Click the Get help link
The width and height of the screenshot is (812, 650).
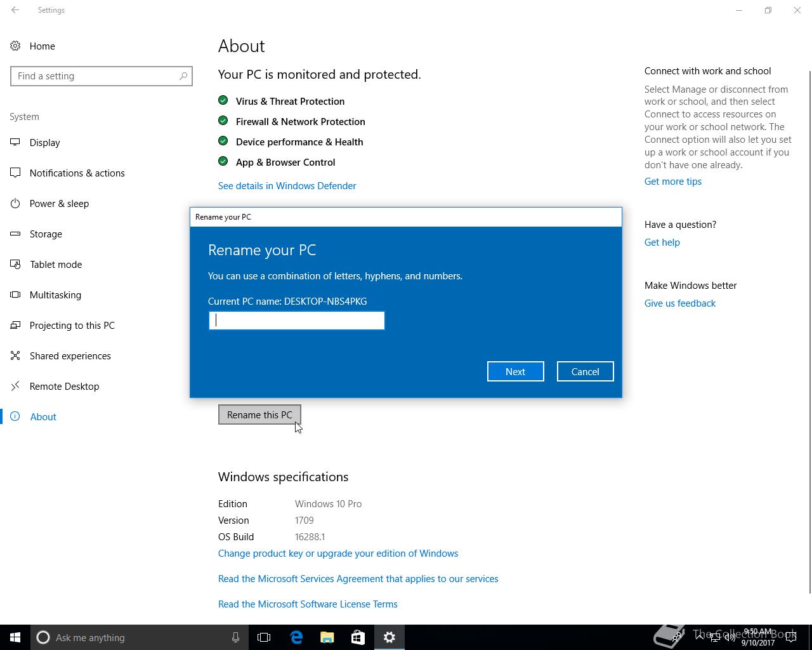[x=662, y=242]
